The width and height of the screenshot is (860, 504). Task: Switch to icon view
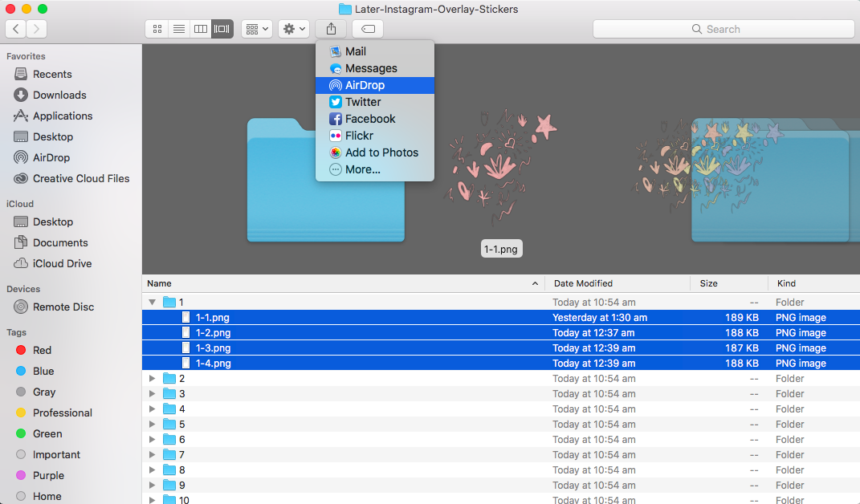(157, 29)
